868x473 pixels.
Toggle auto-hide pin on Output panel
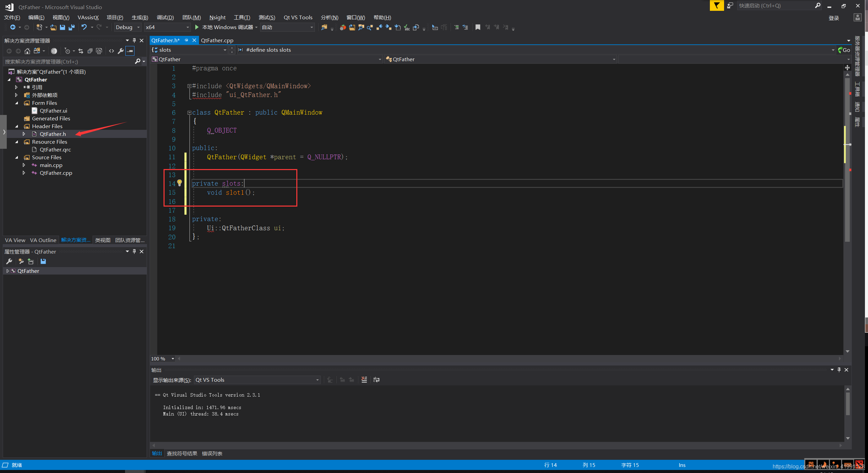pyautogui.click(x=839, y=370)
